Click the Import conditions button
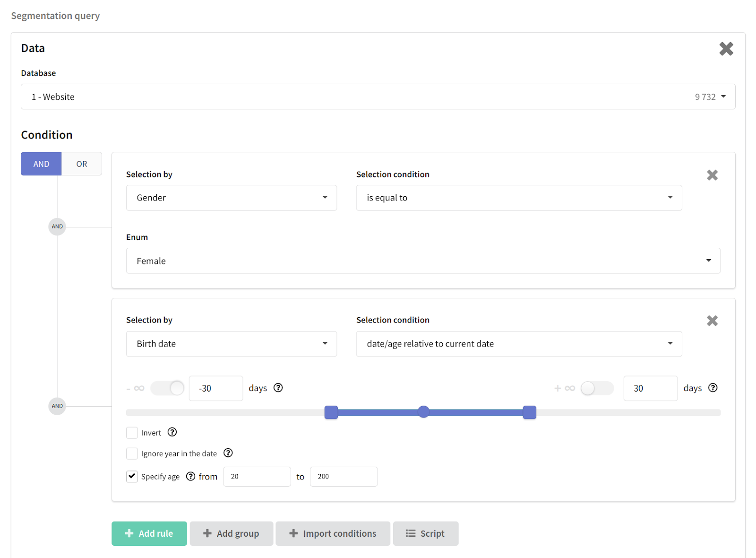756x558 pixels. (333, 533)
